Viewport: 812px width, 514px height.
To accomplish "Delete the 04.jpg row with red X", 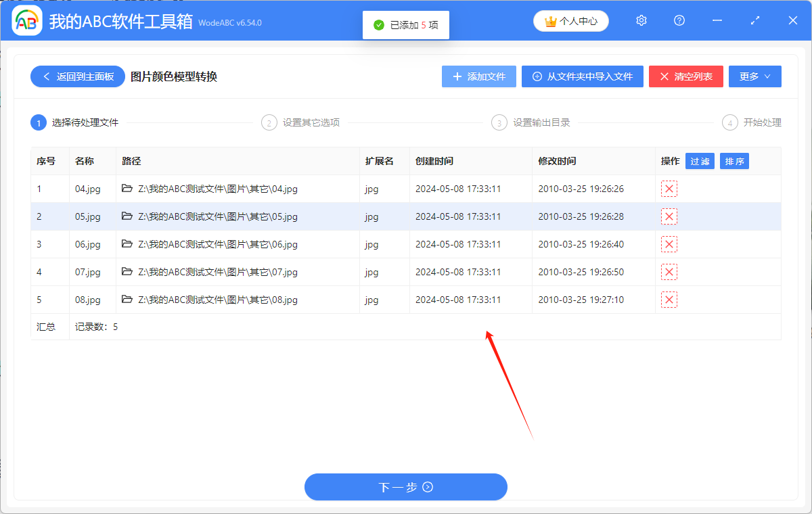I will (669, 189).
